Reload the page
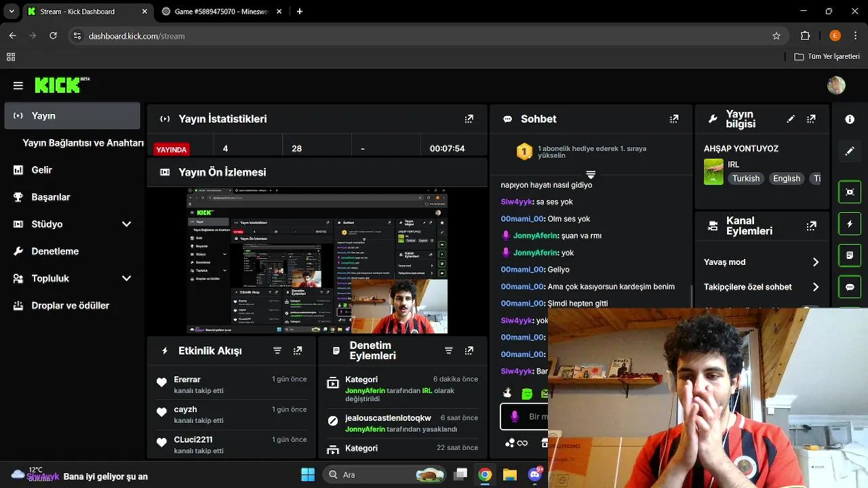This screenshot has width=868, height=488. point(53,36)
